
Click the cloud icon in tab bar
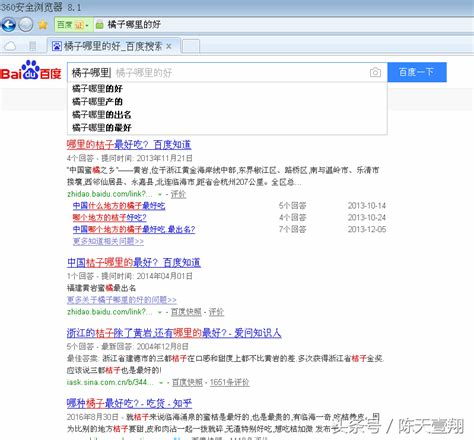coord(10,46)
